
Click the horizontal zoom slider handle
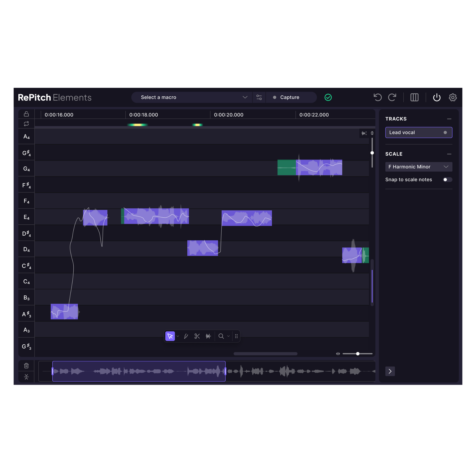(x=358, y=354)
